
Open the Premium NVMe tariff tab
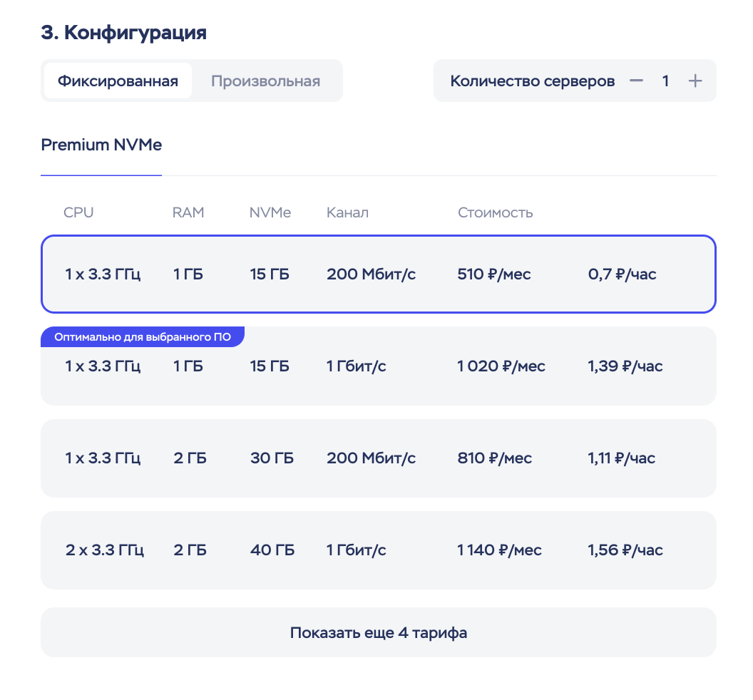[101, 145]
